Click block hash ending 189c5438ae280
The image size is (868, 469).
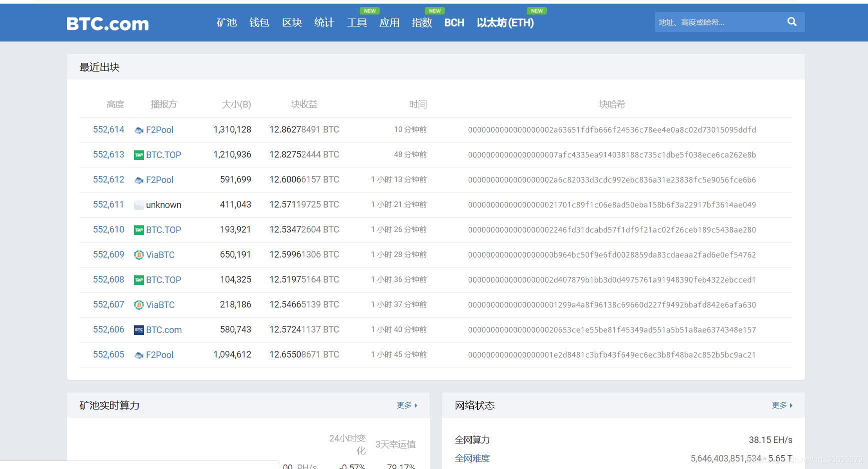pyautogui.click(x=612, y=230)
